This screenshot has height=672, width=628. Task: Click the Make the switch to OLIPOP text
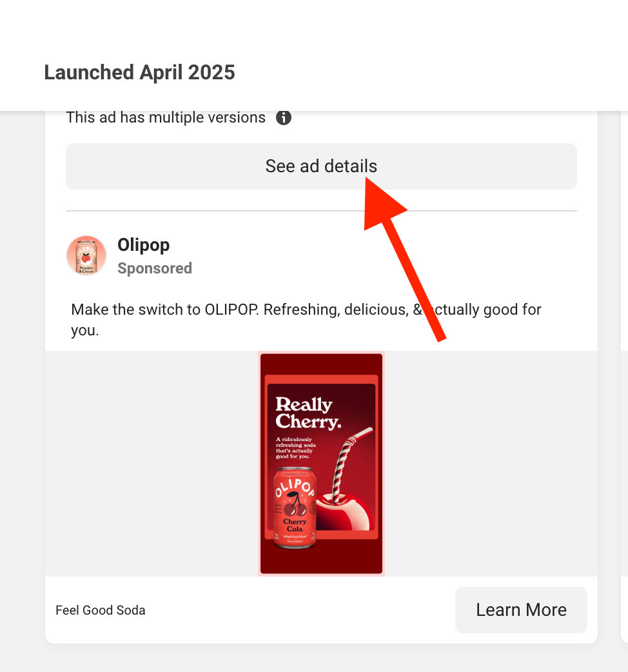pyautogui.click(x=306, y=320)
